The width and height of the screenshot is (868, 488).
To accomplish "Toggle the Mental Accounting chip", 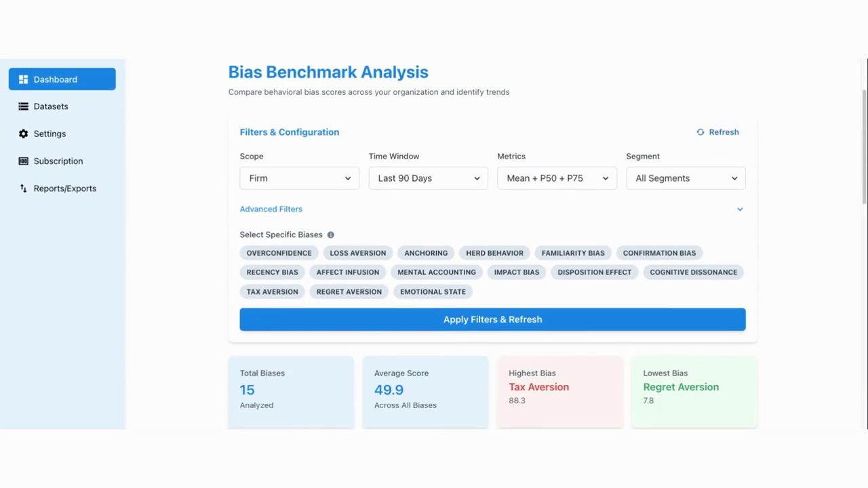I will coord(437,272).
